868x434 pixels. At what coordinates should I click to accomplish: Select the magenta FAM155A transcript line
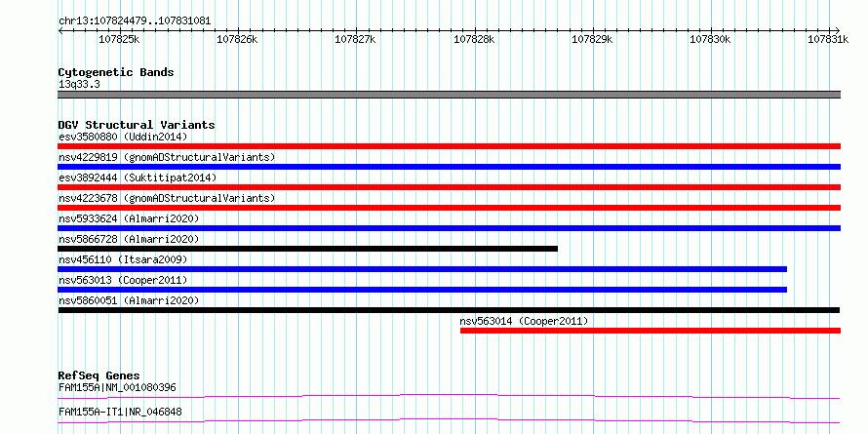click(x=449, y=396)
